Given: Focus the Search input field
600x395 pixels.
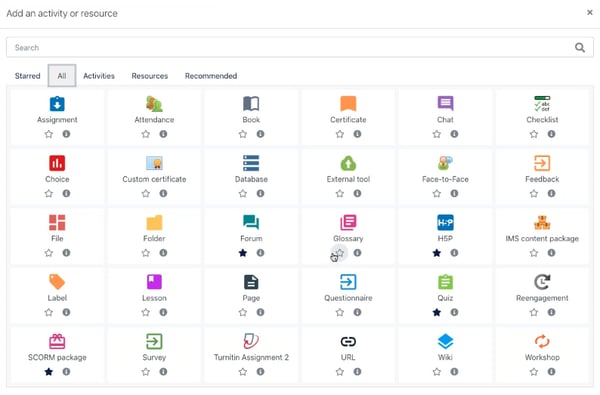Looking at the screenshot, I should pyautogui.click(x=290, y=47).
